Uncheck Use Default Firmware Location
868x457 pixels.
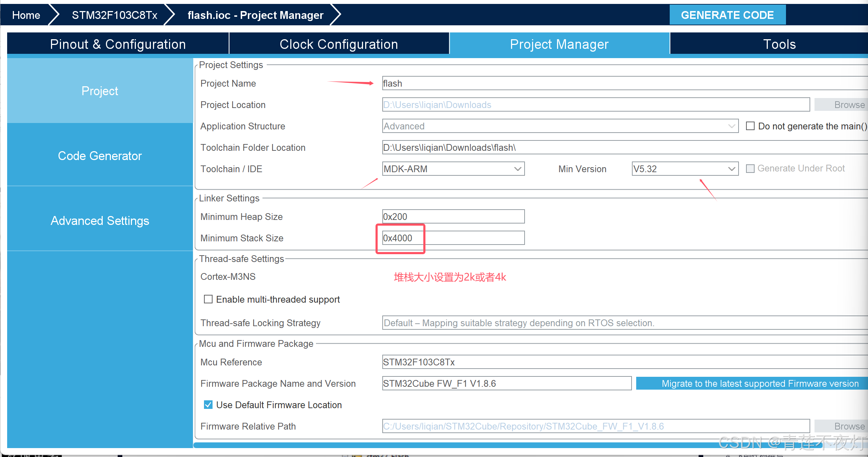tap(208, 405)
